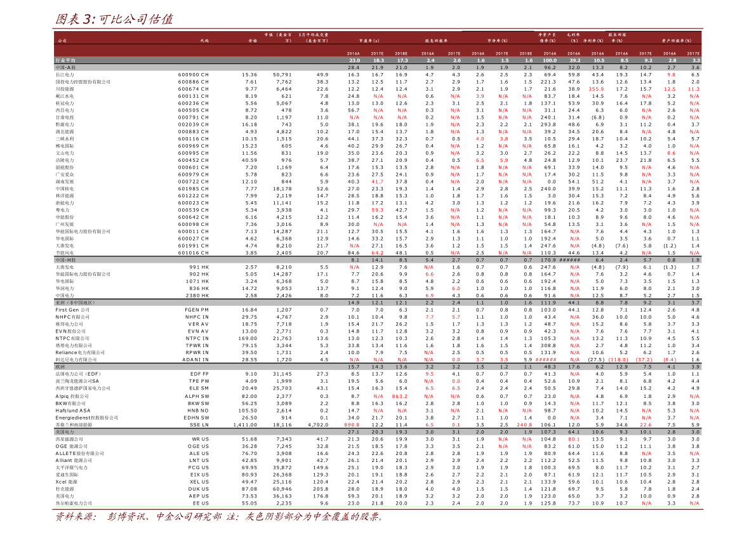Click ticker code 000539 CH
This screenshot has width=756, height=535.
point(194,210)
